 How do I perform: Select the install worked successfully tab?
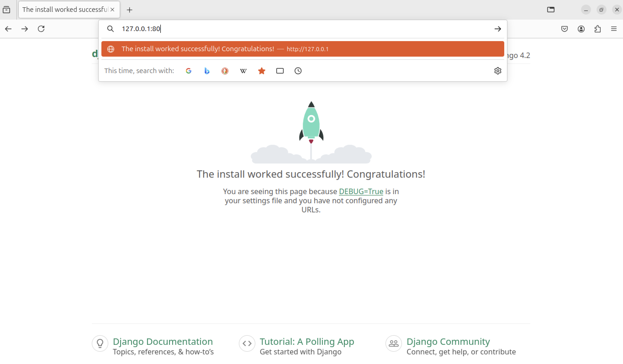tap(69, 10)
